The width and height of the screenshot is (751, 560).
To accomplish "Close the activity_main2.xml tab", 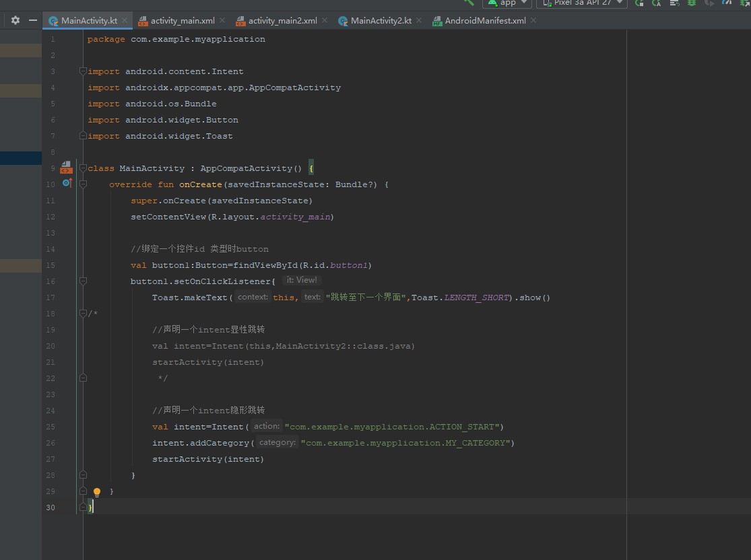I will tap(325, 21).
